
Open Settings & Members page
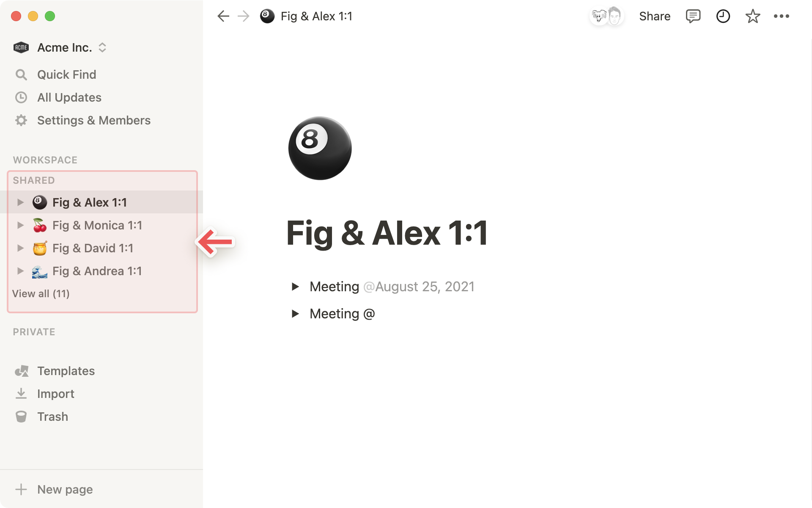coord(93,120)
